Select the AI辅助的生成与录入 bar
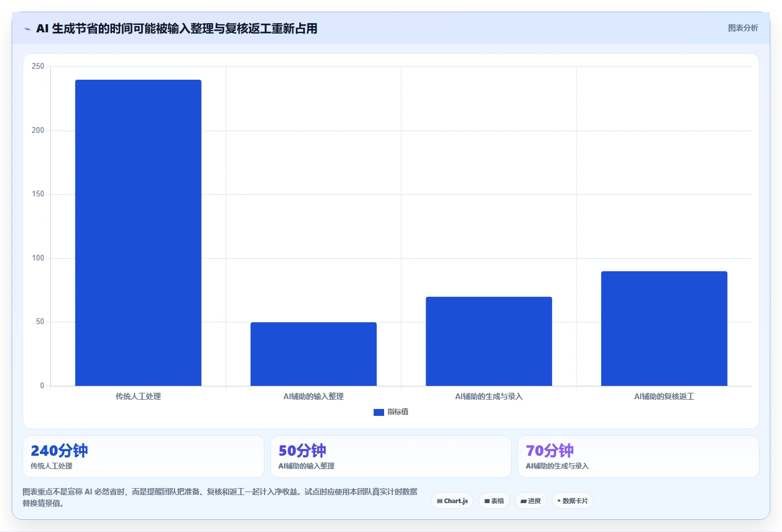 [x=489, y=341]
